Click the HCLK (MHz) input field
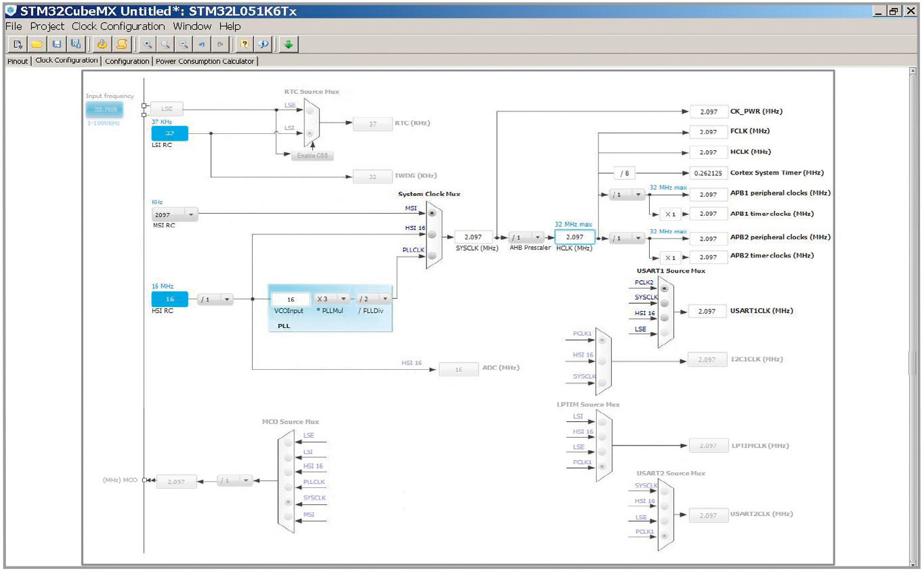The width and height of the screenshot is (924, 573). click(x=575, y=237)
